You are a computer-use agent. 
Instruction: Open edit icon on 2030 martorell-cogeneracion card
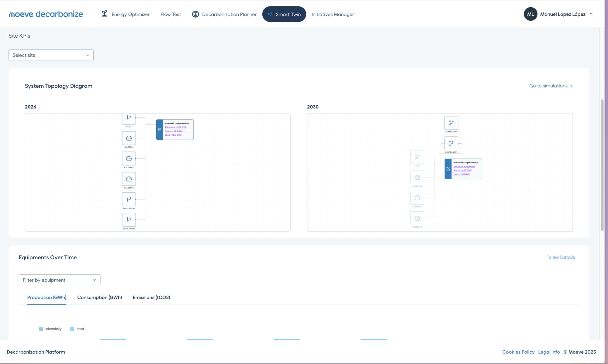448,169
